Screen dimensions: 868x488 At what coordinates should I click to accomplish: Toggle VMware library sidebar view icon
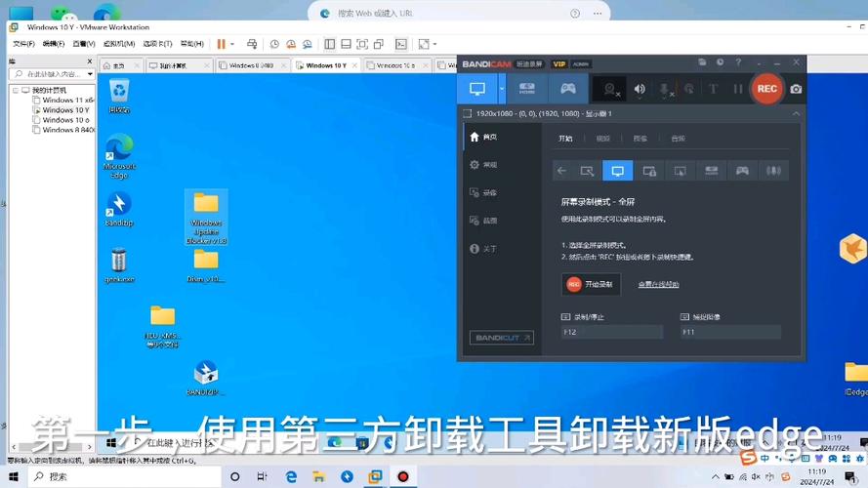pyautogui.click(x=330, y=44)
